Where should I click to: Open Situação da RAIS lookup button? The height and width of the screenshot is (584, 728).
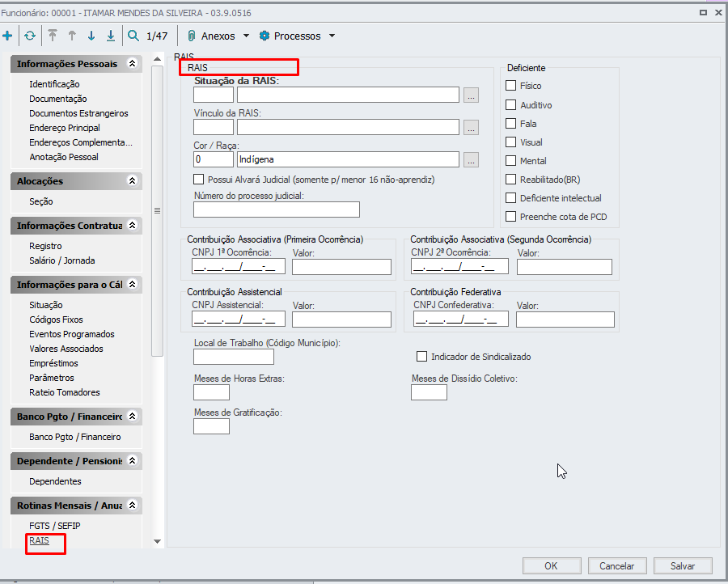[471, 95]
